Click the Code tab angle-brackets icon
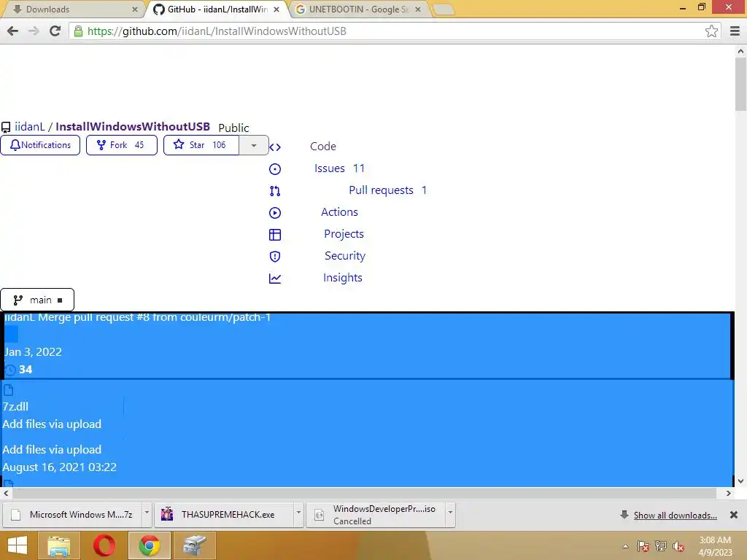 [x=275, y=147]
